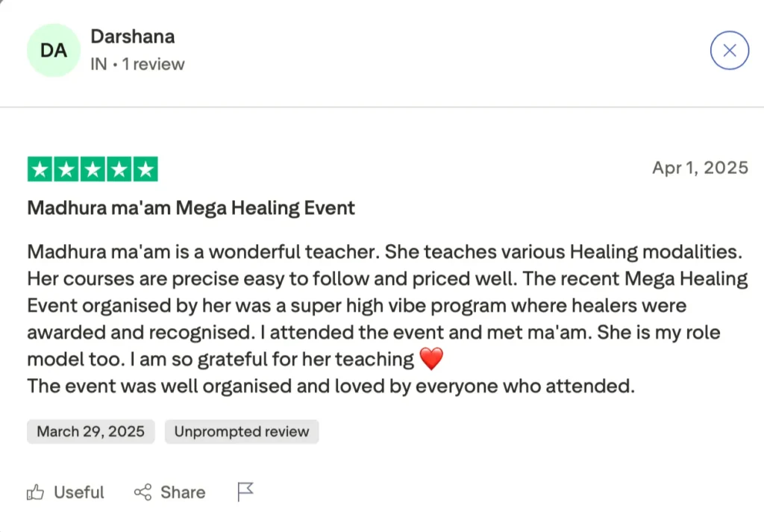The height and width of the screenshot is (532, 764).
Task: Close the review popup with the X button
Action: 729,51
